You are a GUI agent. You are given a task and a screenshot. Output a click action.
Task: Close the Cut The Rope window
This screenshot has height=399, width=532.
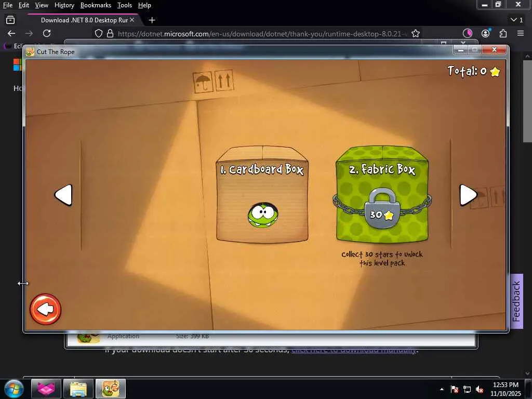(495, 49)
